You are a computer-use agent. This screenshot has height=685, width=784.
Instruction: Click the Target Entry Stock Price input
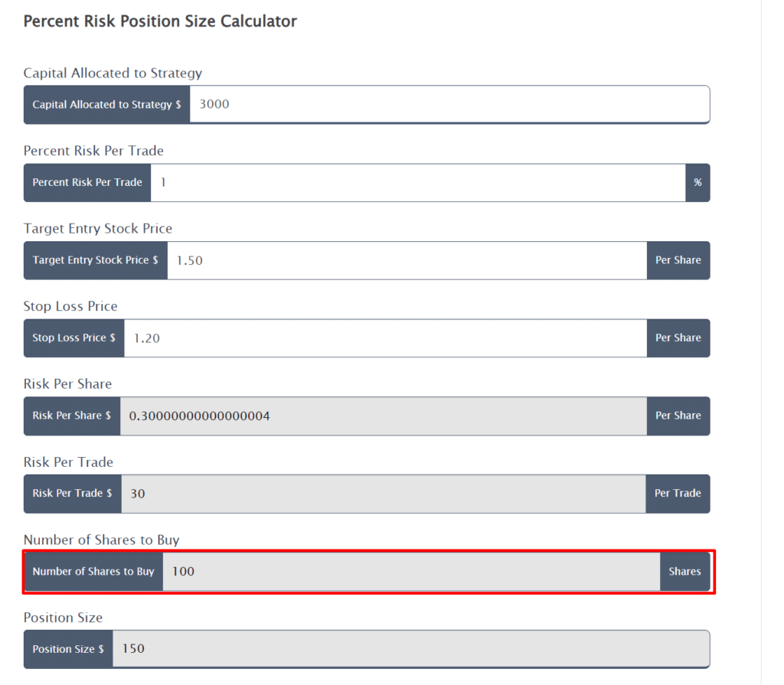coord(407,260)
